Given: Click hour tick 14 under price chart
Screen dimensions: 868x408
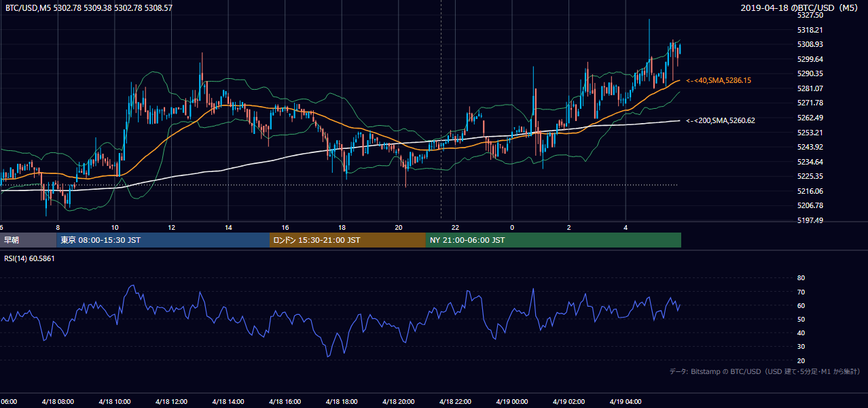Looking at the screenshot, I should [228, 227].
